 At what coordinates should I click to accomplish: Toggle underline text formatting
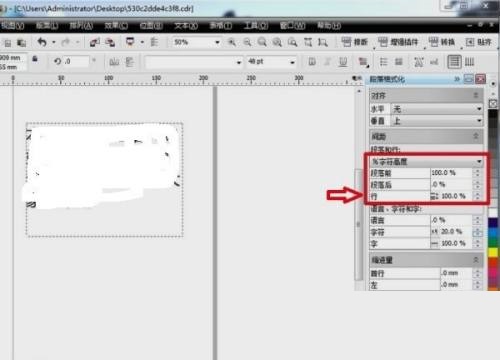coord(343,62)
